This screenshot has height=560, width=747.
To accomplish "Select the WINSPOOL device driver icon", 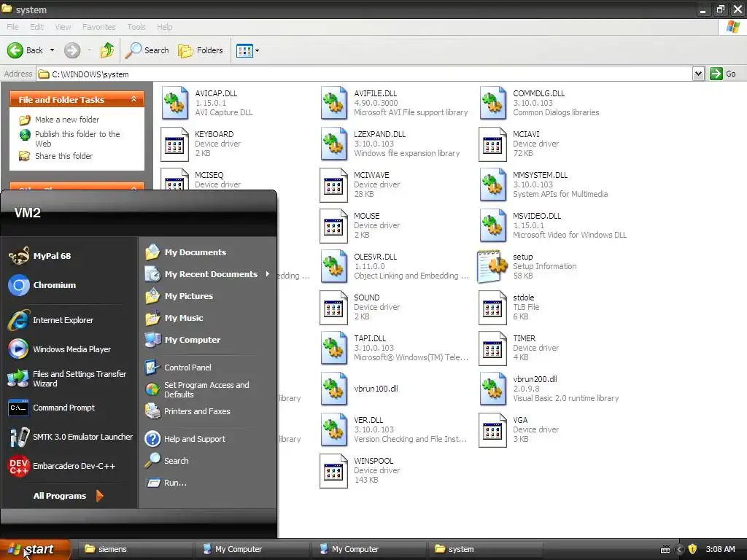I will [x=333, y=470].
